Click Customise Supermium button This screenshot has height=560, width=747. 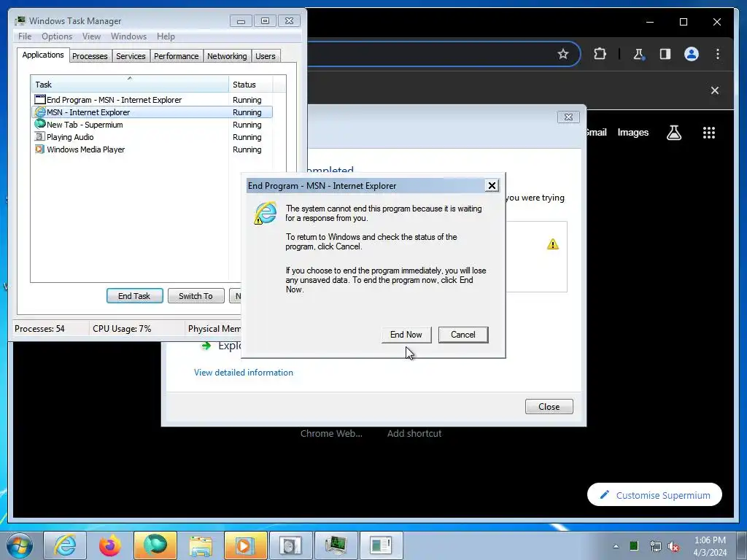coord(654,495)
